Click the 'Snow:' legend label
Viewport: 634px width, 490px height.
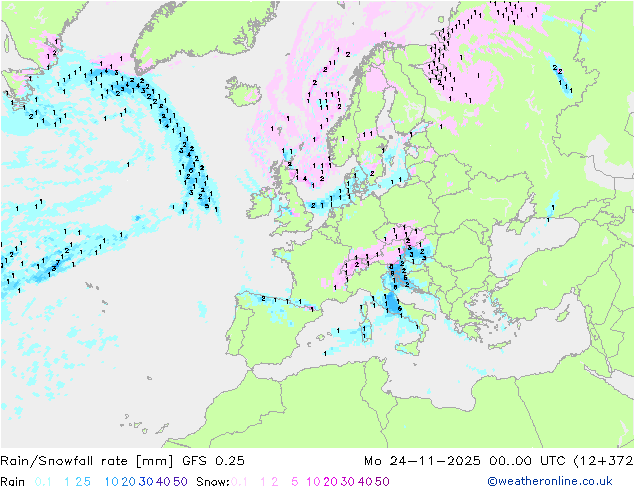(213, 482)
